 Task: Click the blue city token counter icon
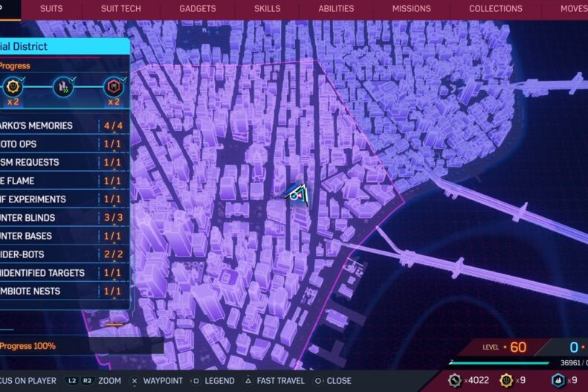pyautogui.click(x=558, y=380)
